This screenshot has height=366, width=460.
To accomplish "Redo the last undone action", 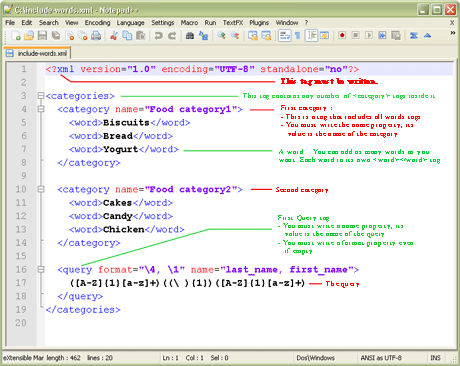I will [172, 35].
